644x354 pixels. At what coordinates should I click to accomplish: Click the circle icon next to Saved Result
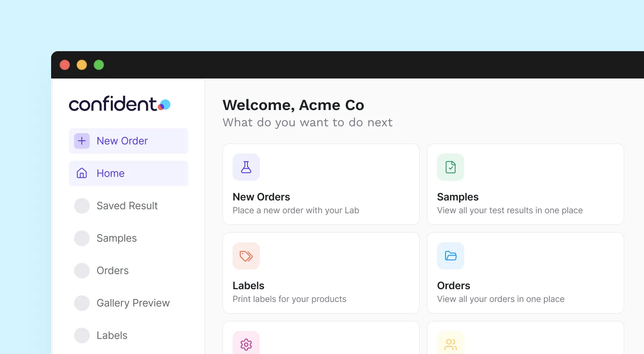[82, 206]
